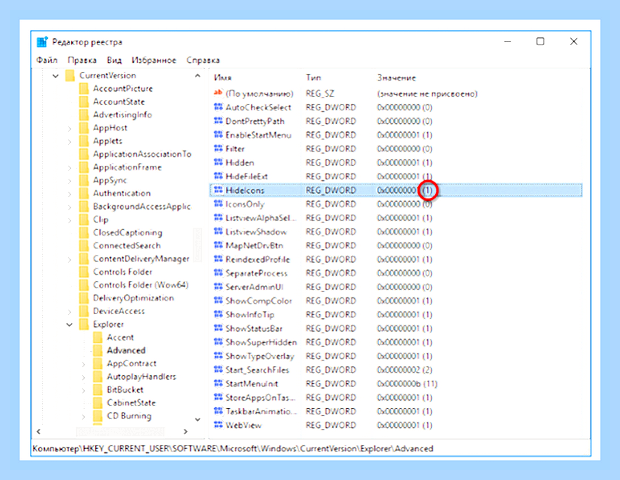Click the AccountPicture folder icon
This screenshot has width=620, height=480.
click(84, 88)
